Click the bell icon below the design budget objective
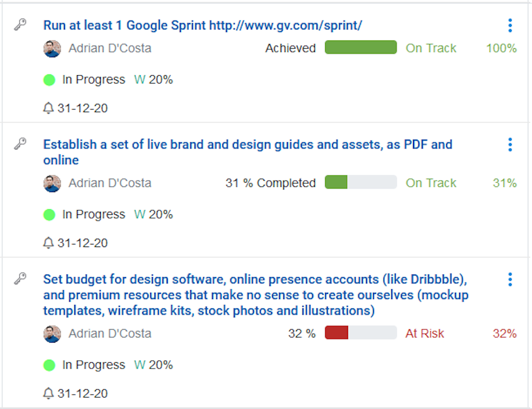The image size is (532, 409). [48, 393]
